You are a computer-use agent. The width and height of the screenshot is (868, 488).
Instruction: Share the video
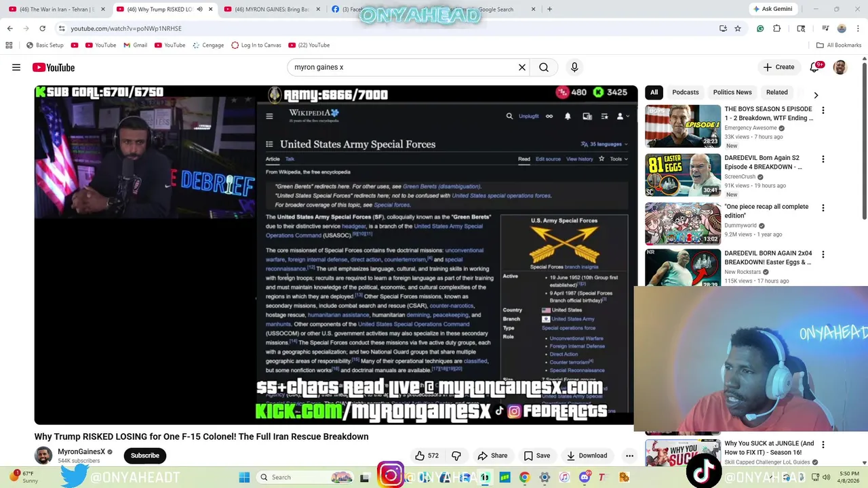pos(492,455)
